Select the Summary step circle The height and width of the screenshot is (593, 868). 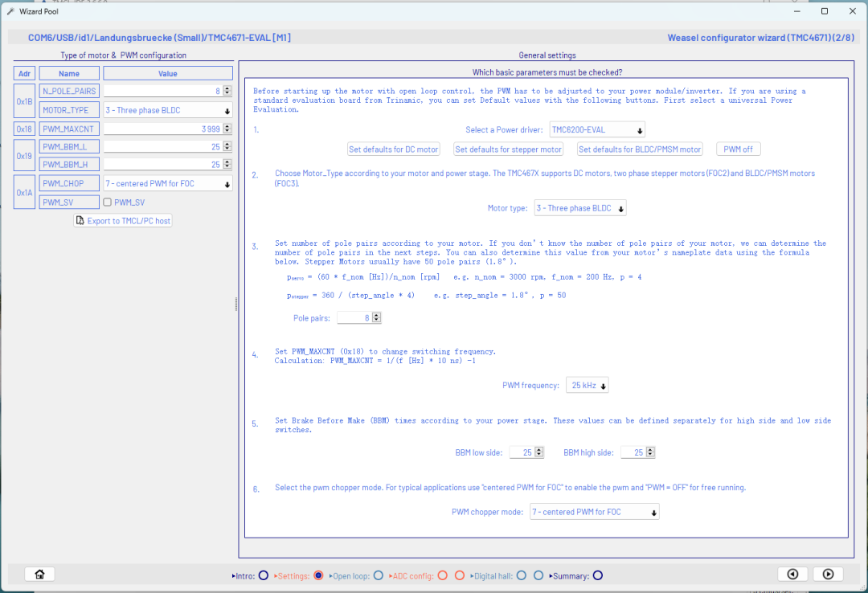[x=598, y=576]
